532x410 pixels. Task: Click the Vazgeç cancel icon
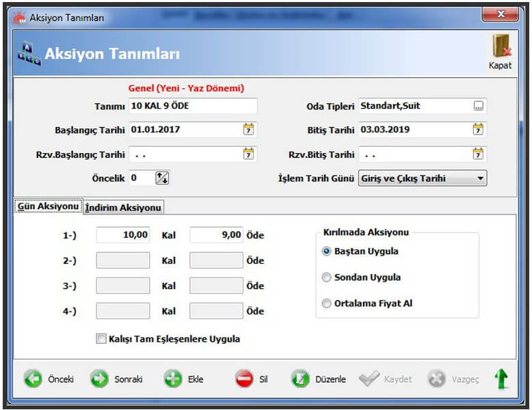(x=436, y=379)
